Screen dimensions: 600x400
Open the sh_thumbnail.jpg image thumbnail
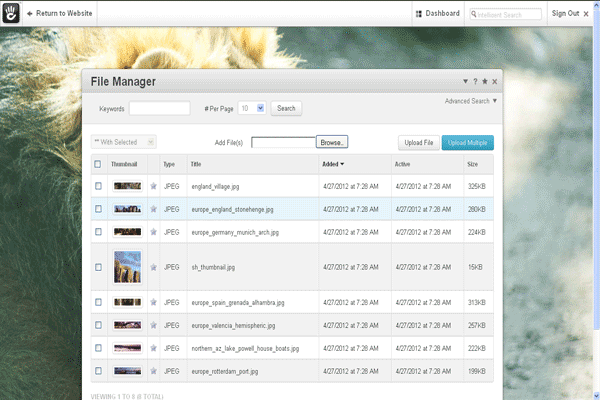[127, 267]
